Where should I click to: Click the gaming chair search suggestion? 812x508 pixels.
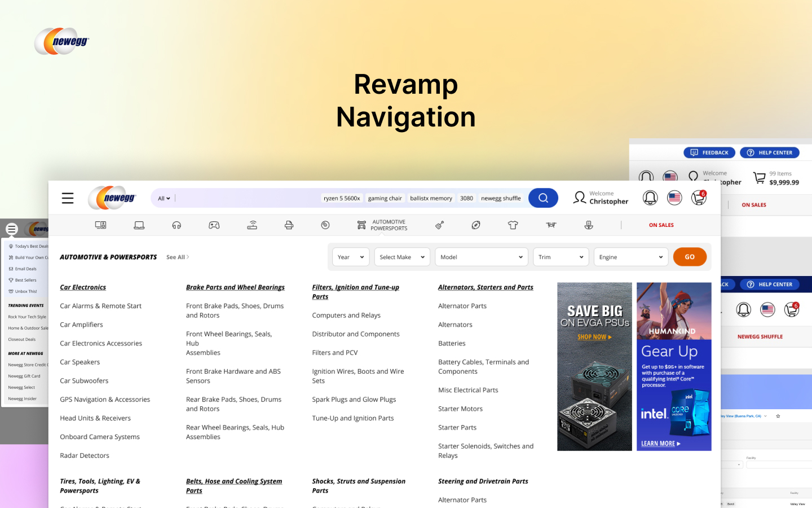point(385,198)
